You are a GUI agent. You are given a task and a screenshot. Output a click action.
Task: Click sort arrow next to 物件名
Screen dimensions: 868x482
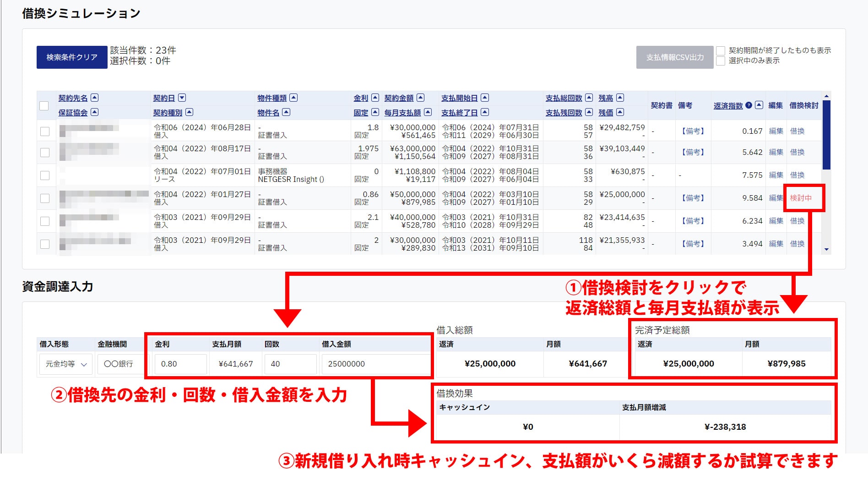click(286, 112)
